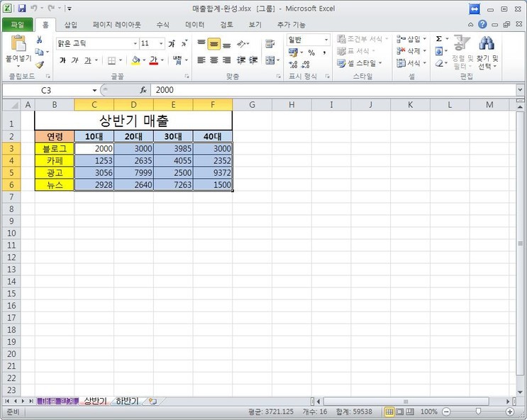The width and height of the screenshot is (527, 420).
Task: Click the AutoSum sigma icon
Action: tap(438, 39)
